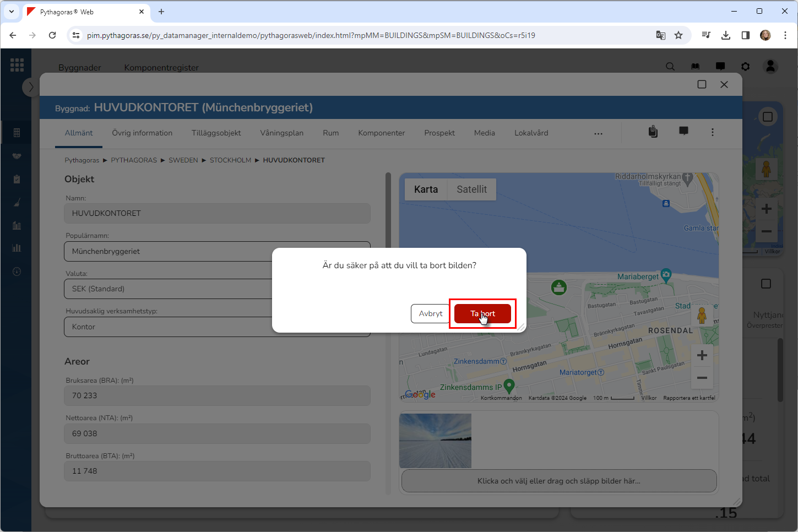The width and height of the screenshot is (798, 532).
Task: Switch map to Satellit view
Action: [471, 189]
